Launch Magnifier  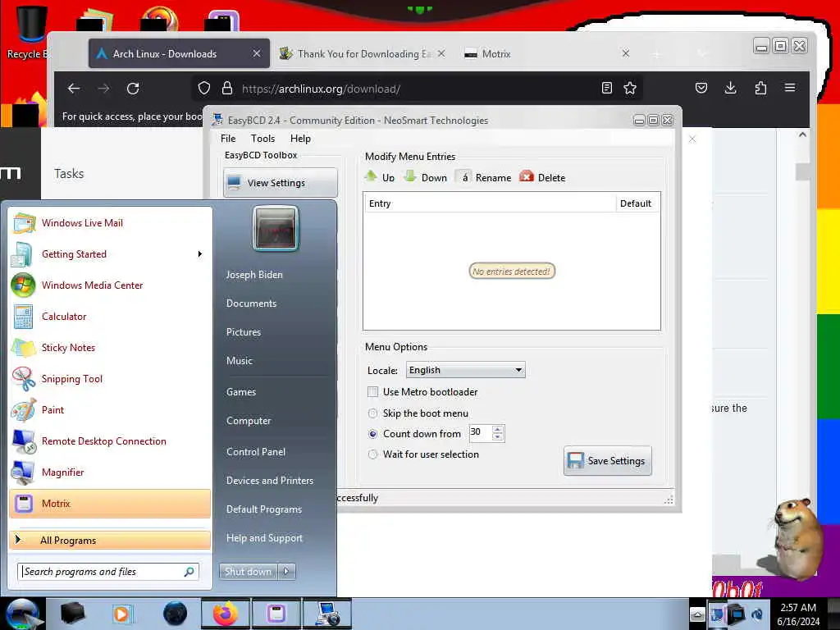(110, 472)
